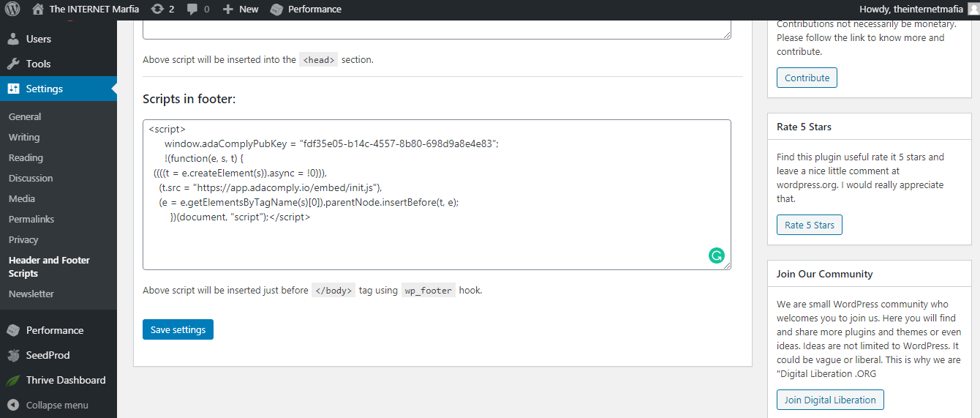Screen dimensions: 980x418
Task: Open the Thrive Dashboard leaf icon
Action: tap(13, 381)
